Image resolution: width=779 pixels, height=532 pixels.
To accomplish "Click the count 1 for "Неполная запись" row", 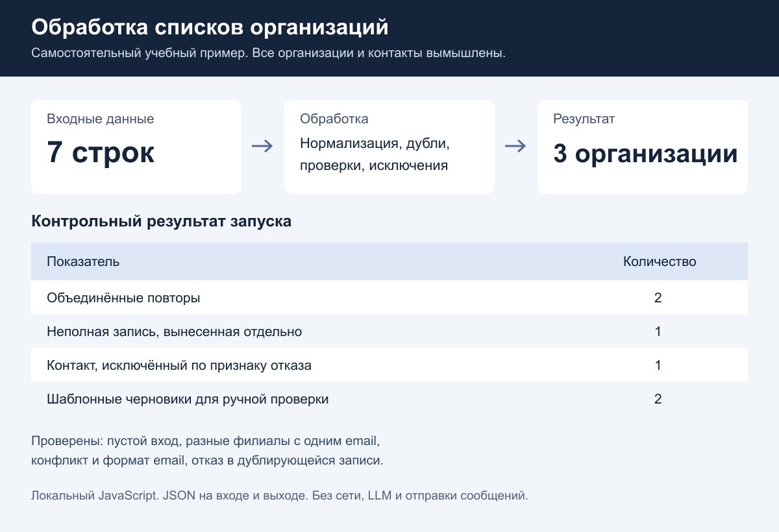I will (x=658, y=332).
